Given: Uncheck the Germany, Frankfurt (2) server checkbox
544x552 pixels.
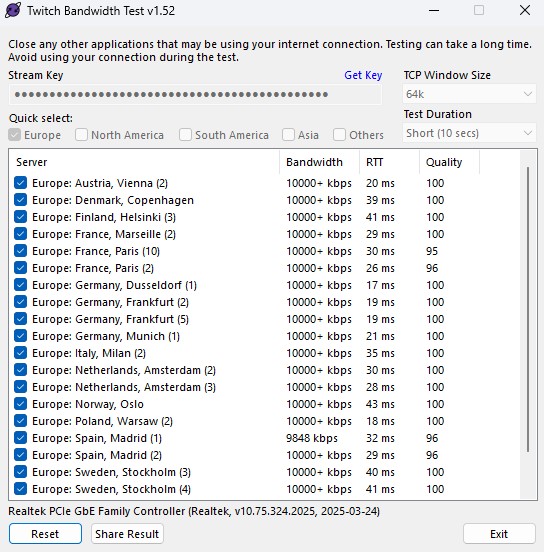Looking at the screenshot, I should (x=20, y=302).
